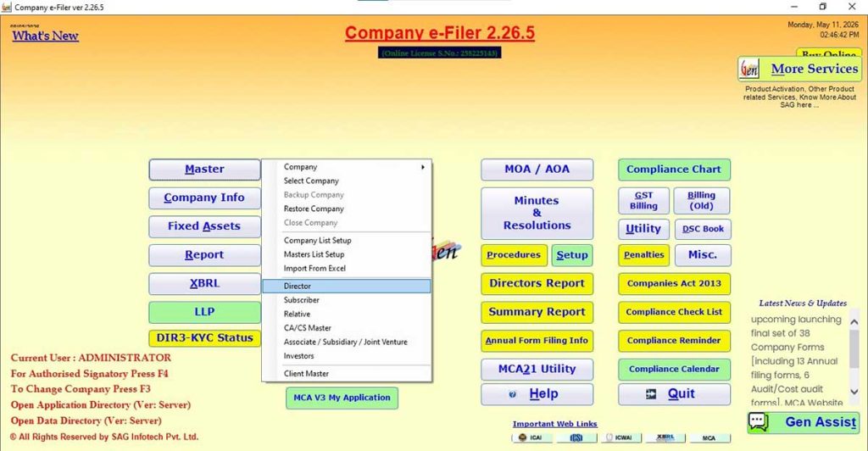
Task: Click the green Setup button
Action: [x=572, y=255]
